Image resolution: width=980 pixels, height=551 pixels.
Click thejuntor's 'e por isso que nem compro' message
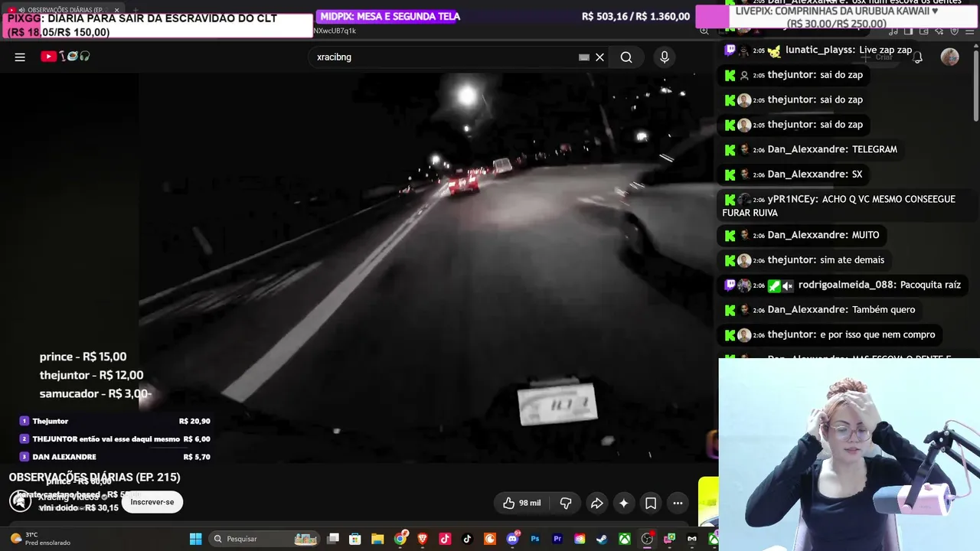(829, 334)
